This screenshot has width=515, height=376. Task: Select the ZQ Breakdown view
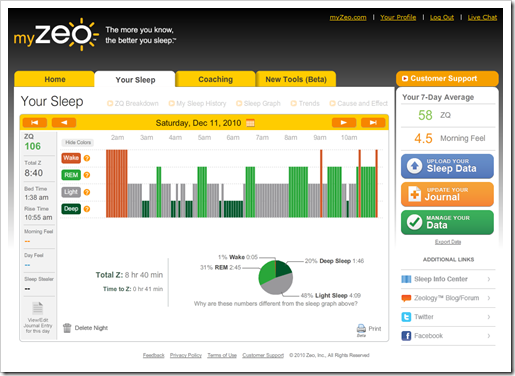133,103
